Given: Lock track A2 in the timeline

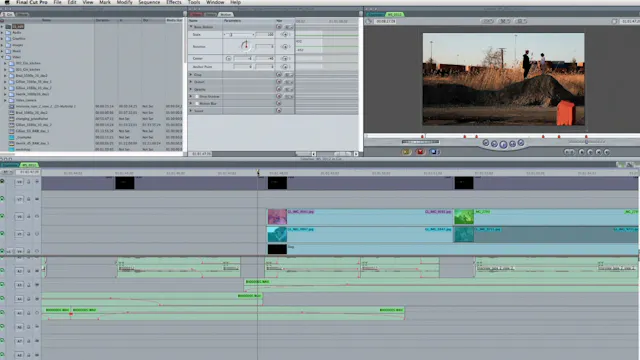Looking at the screenshot, I should click(x=29, y=271).
